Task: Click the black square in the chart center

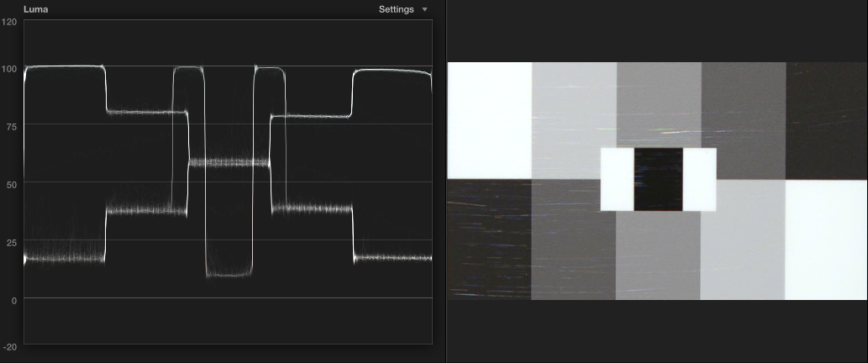Action: tap(658, 179)
